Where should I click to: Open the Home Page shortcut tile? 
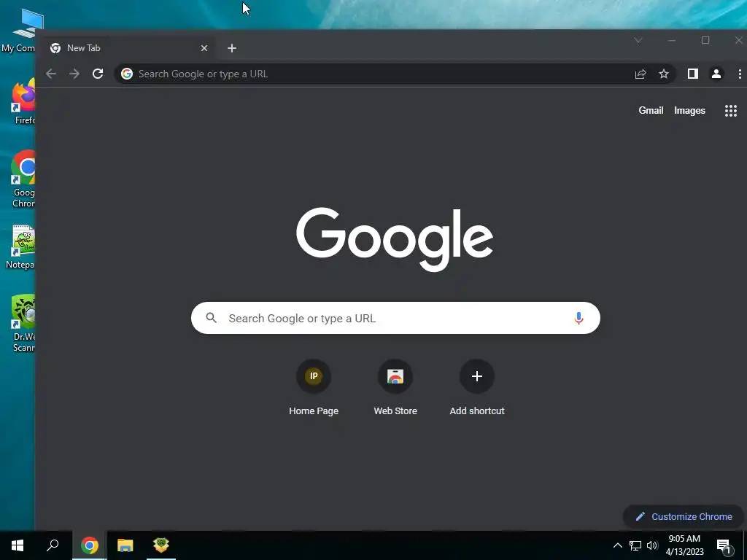click(x=314, y=388)
